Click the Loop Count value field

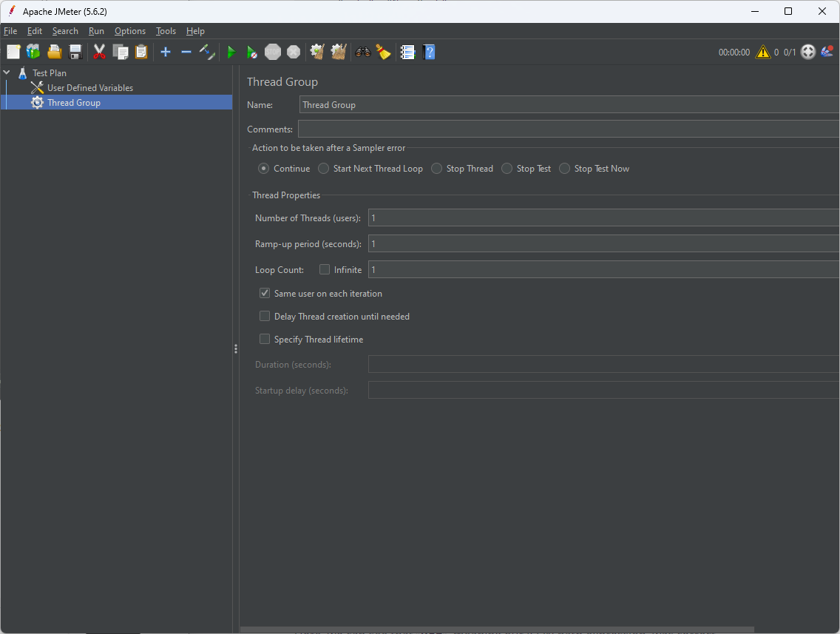[603, 269]
